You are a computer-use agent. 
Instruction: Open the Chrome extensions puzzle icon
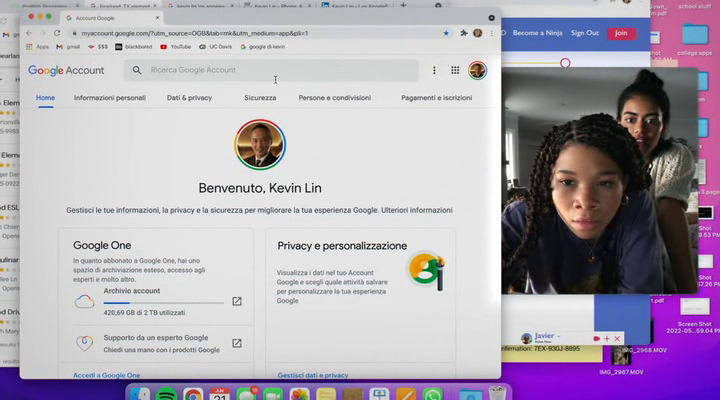tap(464, 33)
